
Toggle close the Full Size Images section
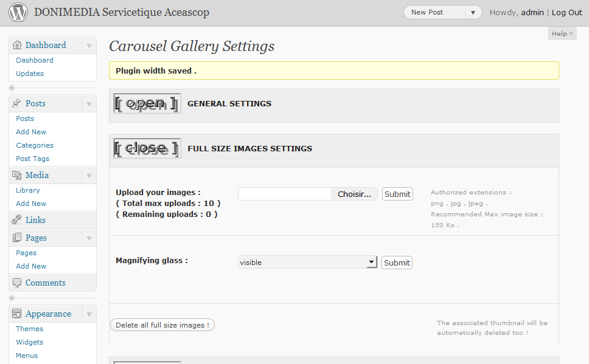(147, 148)
